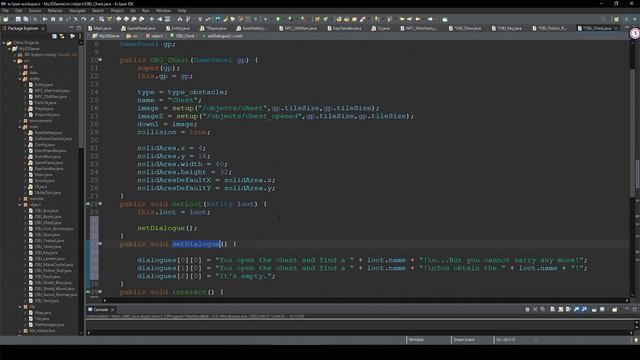This screenshot has width=640, height=360.
Task: Click the Save All toolbar icon
Action: click(x=26, y=19)
